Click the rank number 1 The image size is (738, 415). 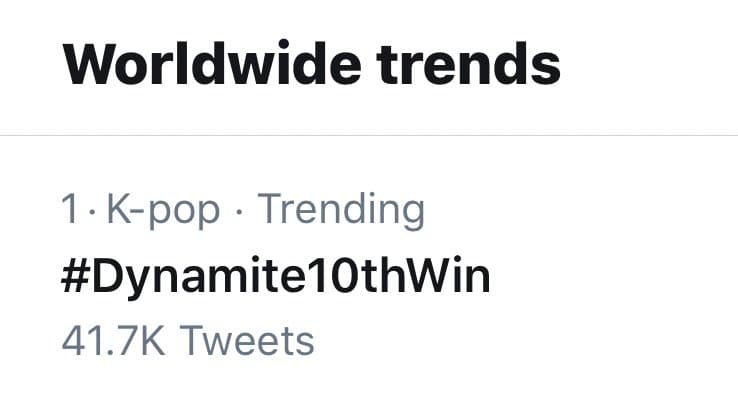tap(68, 210)
